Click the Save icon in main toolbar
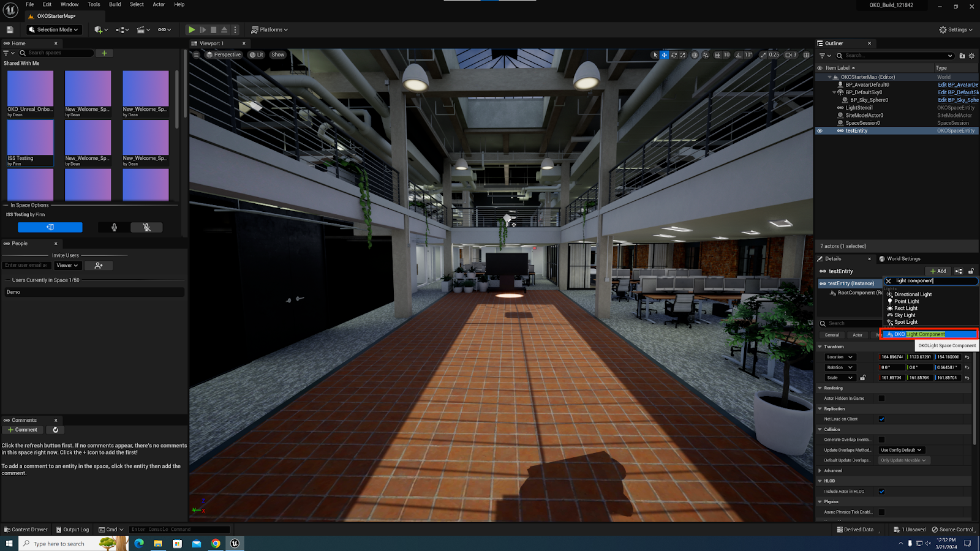Screen dimensions: 980x551 pos(10,29)
